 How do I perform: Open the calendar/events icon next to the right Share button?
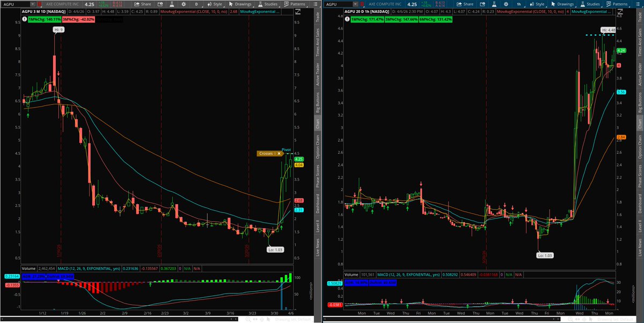[x=482, y=3]
